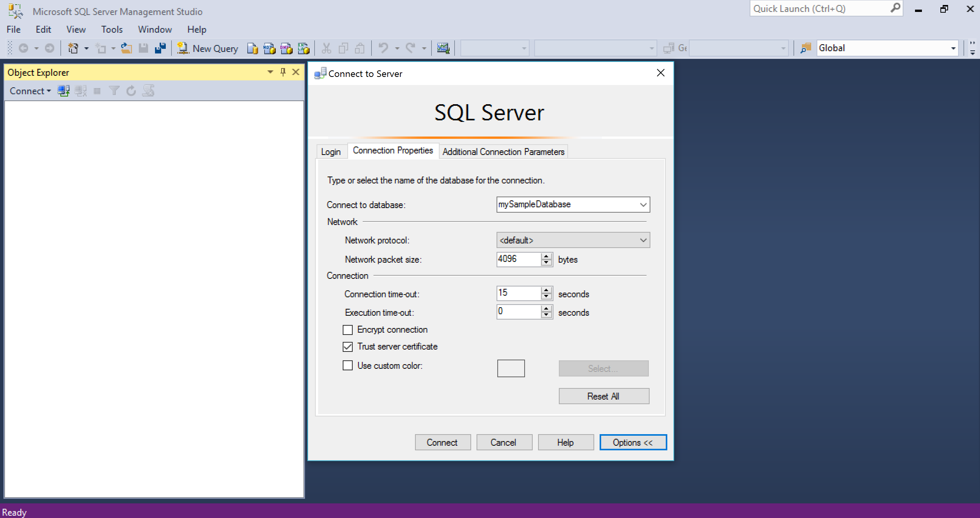
Task: Click the New Query toolbar icon
Action: (x=207, y=47)
